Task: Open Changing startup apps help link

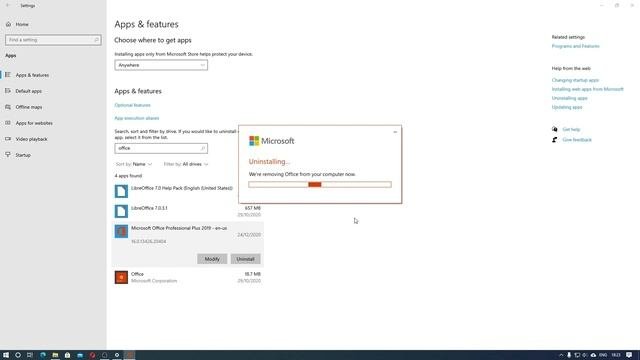Action: click(575, 80)
